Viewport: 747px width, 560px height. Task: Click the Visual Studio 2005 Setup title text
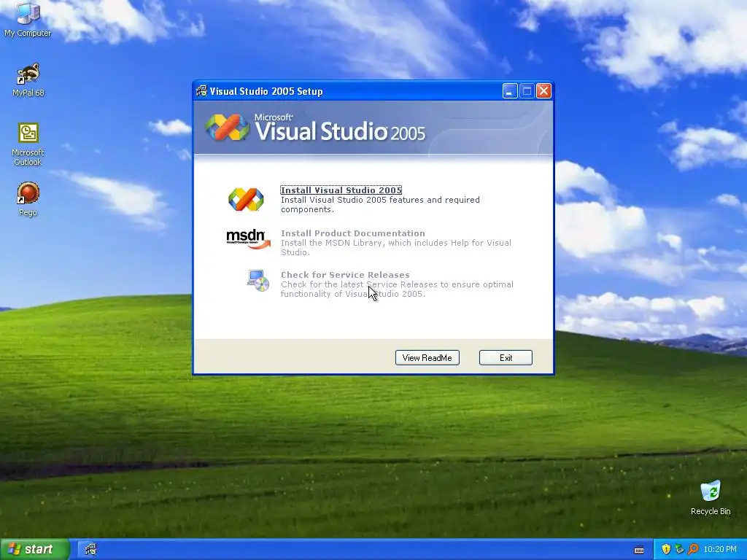(x=266, y=91)
